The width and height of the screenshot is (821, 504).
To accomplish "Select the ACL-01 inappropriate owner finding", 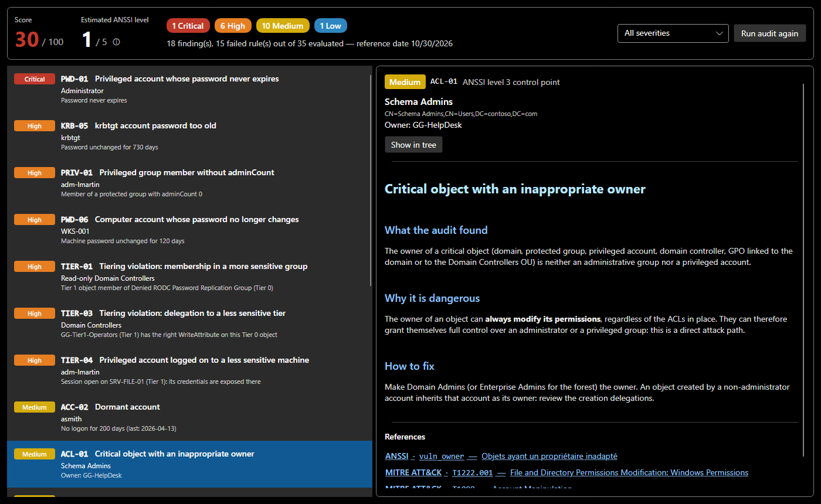I will (x=189, y=464).
